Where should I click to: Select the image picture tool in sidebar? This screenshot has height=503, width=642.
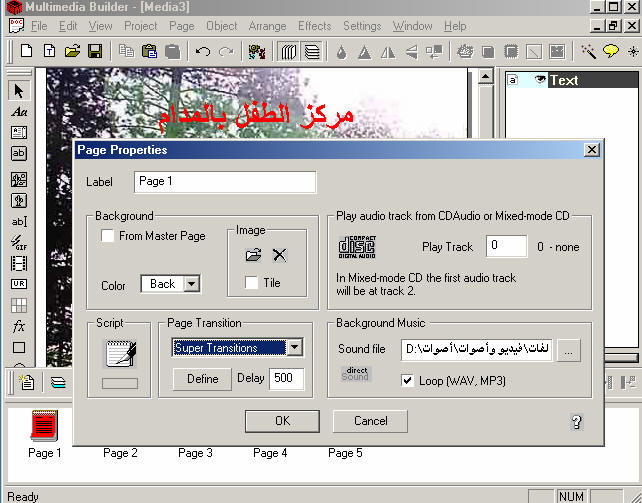click(x=19, y=179)
